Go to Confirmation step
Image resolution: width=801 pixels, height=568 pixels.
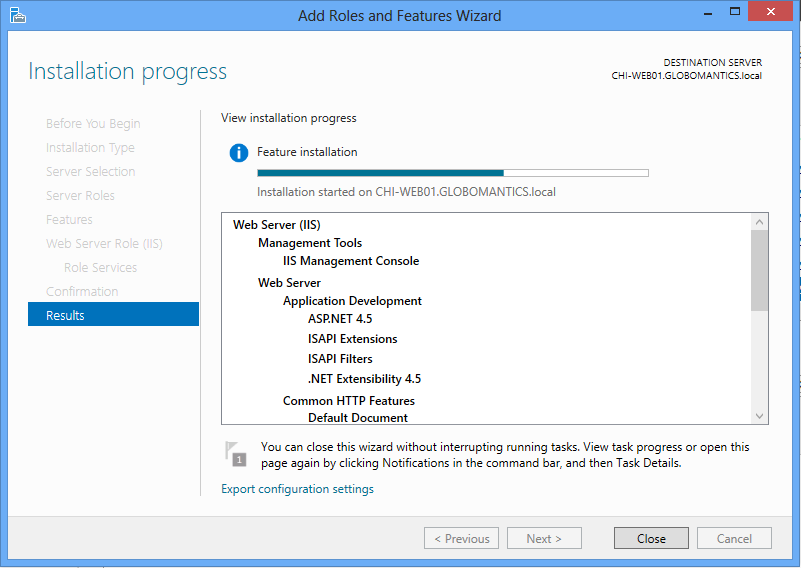[82, 292]
